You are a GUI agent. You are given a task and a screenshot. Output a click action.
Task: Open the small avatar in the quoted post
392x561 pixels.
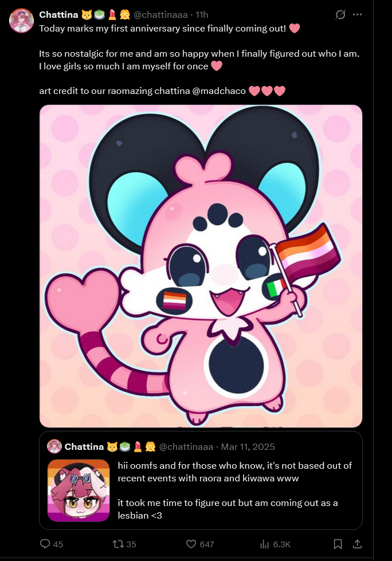(54, 446)
